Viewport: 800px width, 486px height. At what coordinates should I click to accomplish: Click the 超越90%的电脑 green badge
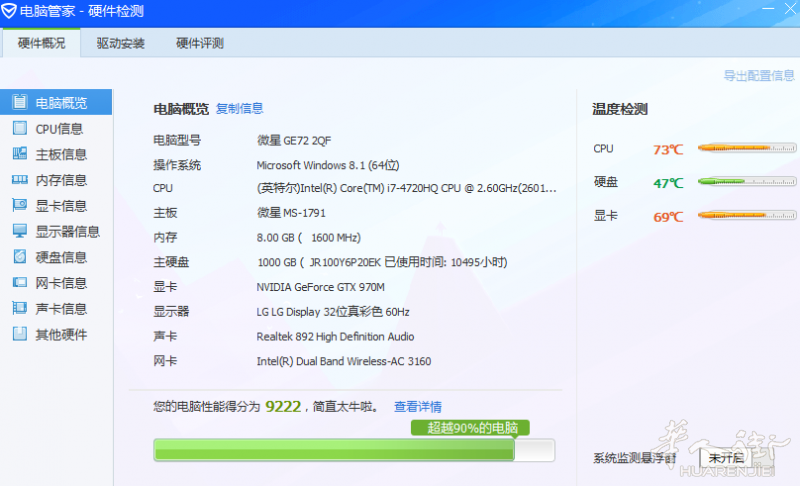point(470,427)
